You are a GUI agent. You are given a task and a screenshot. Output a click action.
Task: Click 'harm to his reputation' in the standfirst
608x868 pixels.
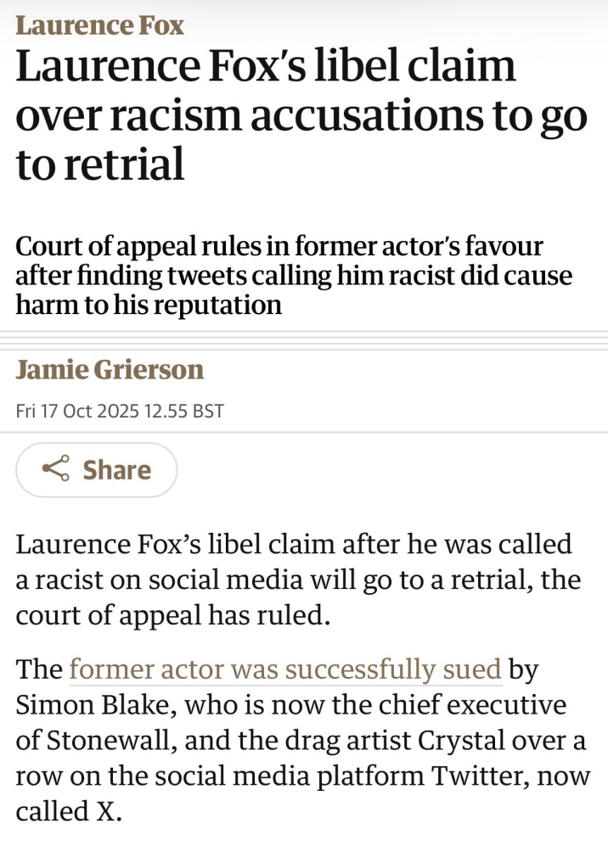[149, 305]
